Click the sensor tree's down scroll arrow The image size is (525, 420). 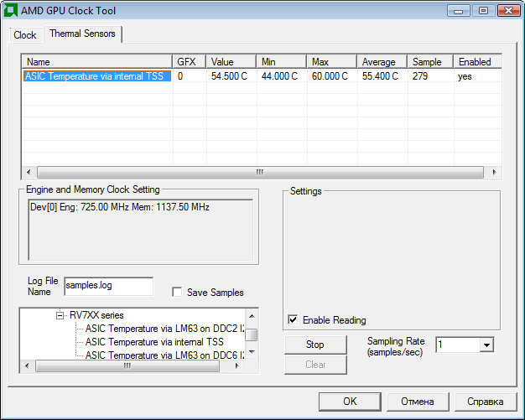tap(252, 352)
